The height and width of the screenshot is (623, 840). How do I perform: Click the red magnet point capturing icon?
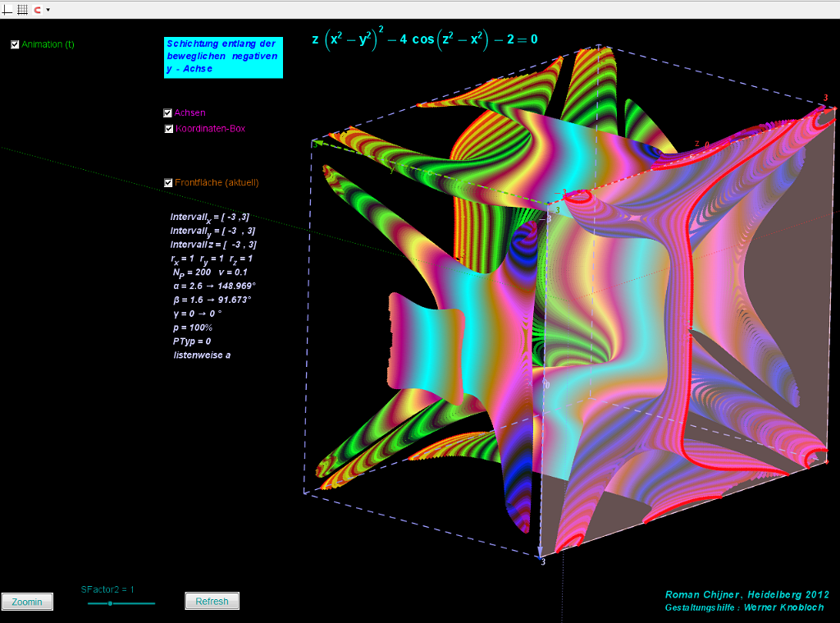pos(37,9)
